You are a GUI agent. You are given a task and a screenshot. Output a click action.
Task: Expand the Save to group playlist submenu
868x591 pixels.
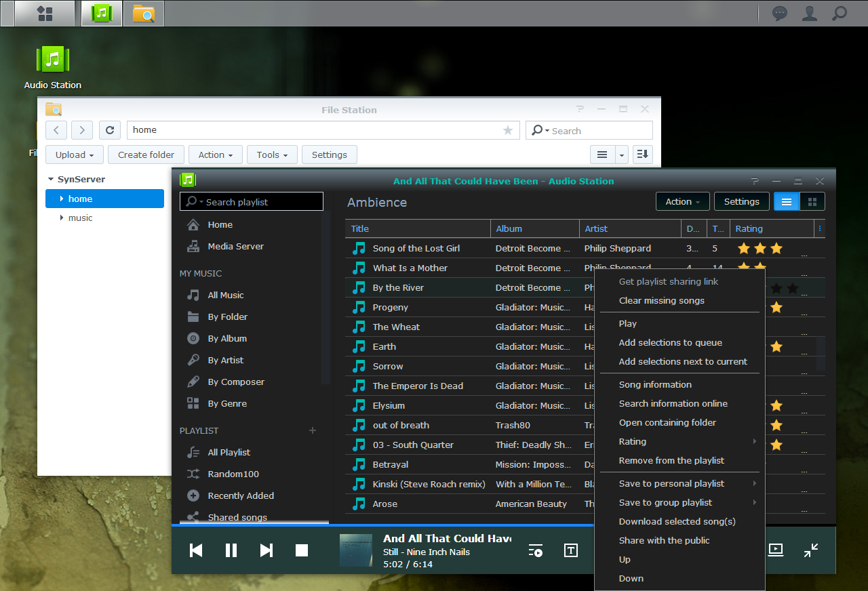679,502
